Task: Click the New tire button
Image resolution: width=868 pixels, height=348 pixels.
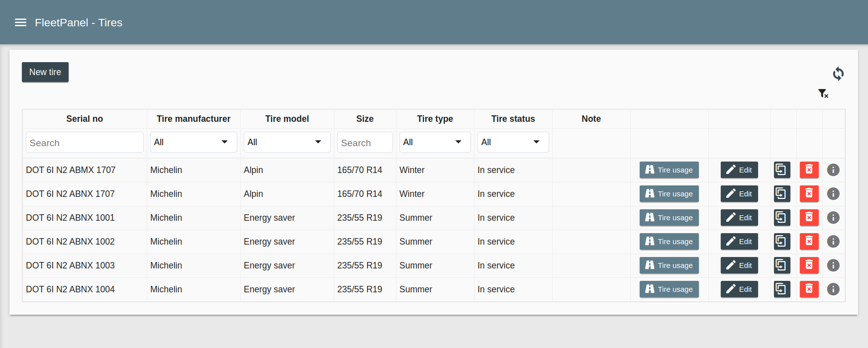Action: 45,72
